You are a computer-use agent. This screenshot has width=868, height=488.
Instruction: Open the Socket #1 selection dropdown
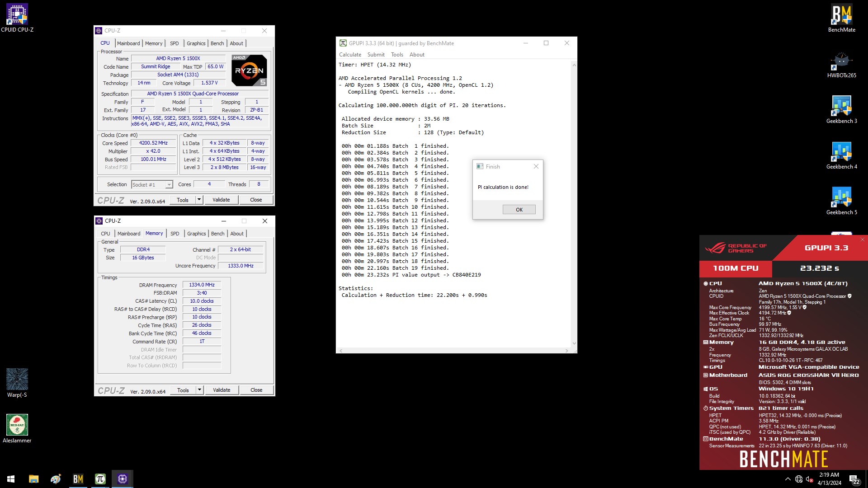pyautogui.click(x=152, y=184)
